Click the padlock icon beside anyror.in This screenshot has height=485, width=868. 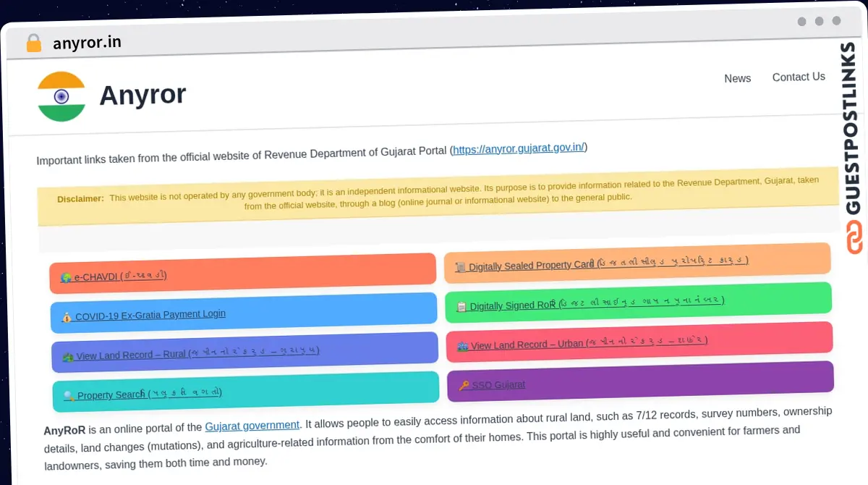coord(33,43)
